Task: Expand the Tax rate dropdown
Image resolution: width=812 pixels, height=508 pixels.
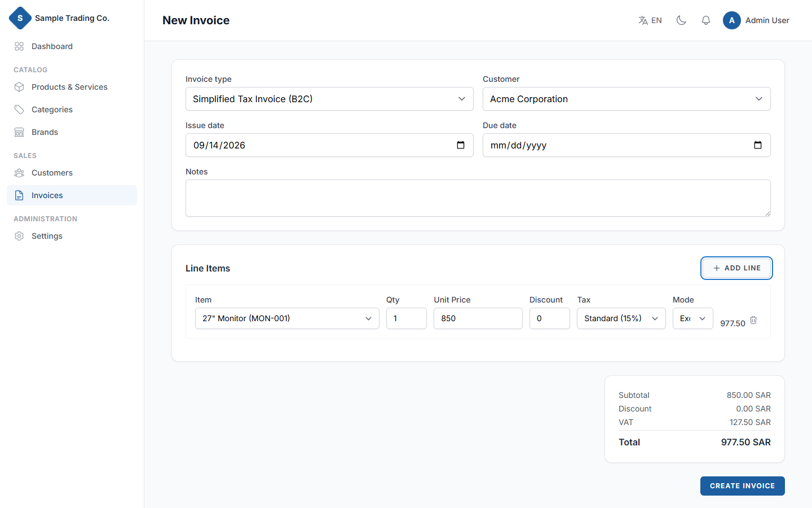Action: (621, 318)
